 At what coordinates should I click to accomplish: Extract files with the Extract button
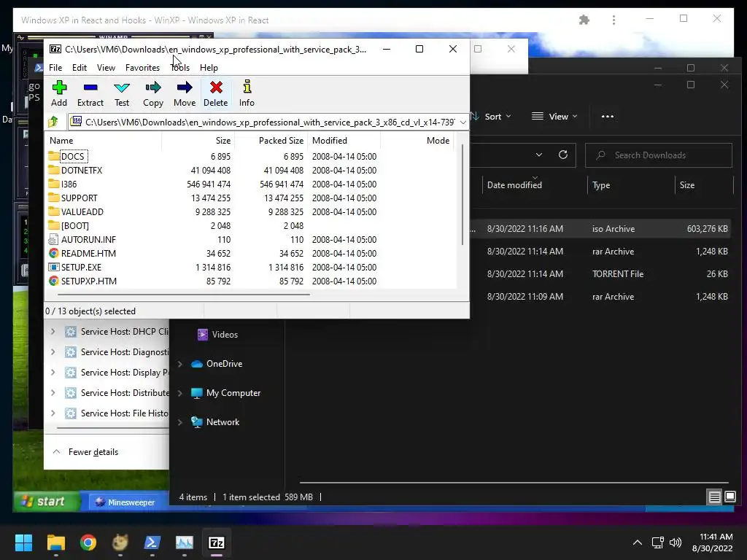click(x=90, y=93)
